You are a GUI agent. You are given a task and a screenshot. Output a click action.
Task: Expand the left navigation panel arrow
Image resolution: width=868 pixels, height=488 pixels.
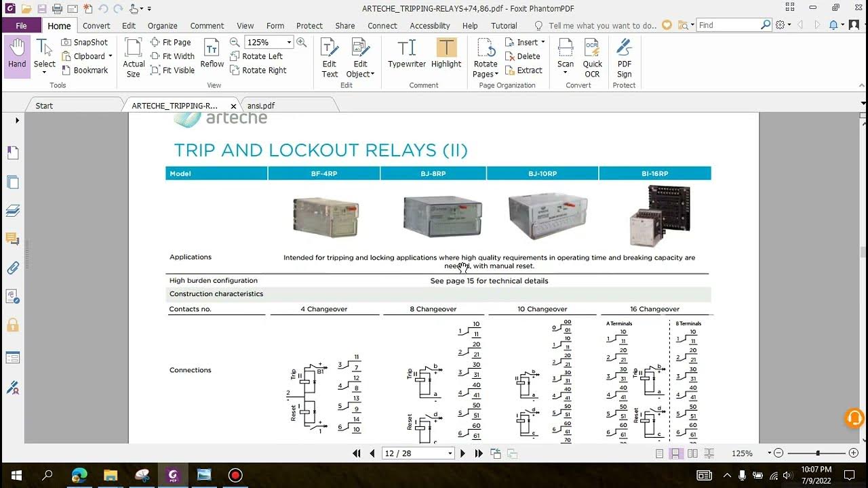[17, 120]
